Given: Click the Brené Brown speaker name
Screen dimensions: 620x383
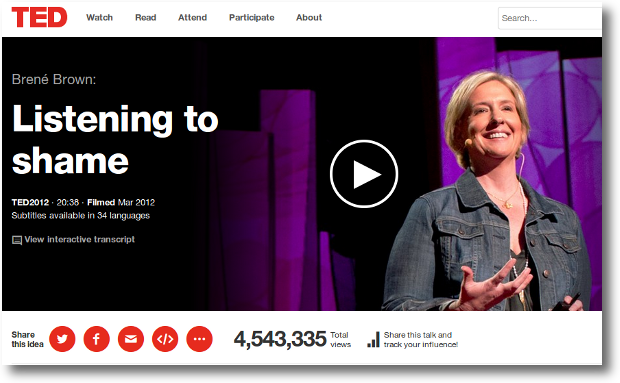Looking at the screenshot, I should (x=54, y=79).
